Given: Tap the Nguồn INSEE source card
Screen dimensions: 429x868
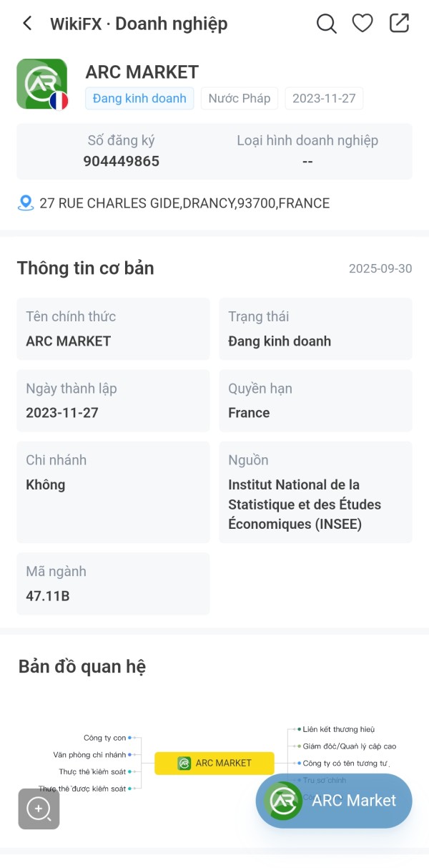Looking at the screenshot, I should [315, 492].
